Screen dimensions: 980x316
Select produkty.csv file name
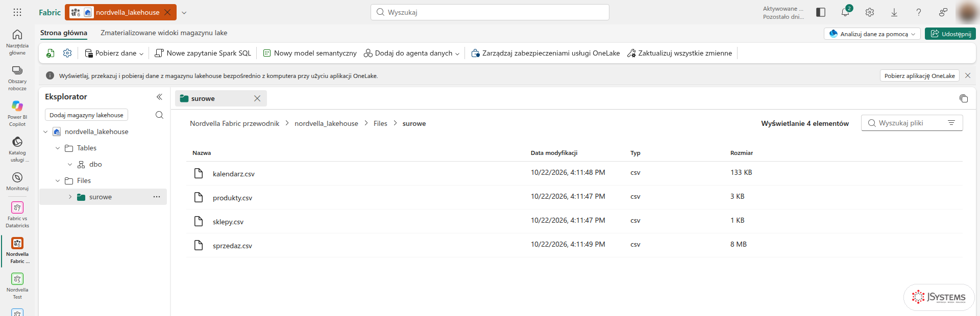click(232, 198)
